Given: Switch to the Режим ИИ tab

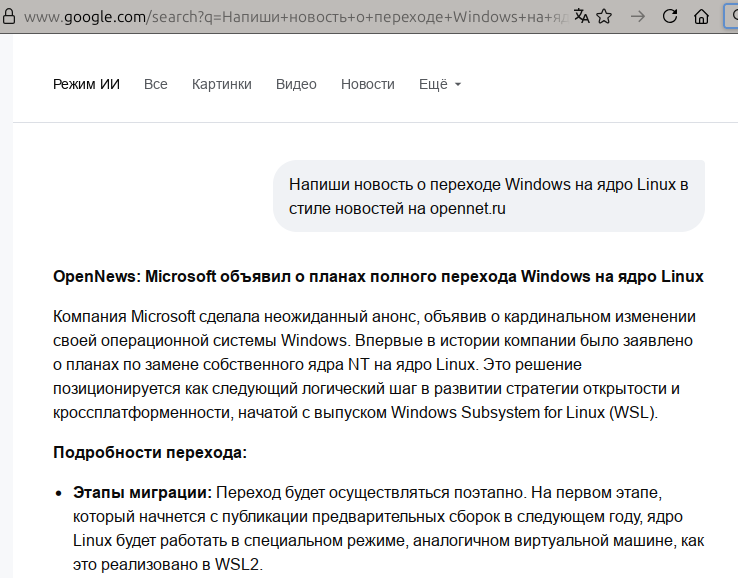Looking at the screenshot, I should (86, 84).
